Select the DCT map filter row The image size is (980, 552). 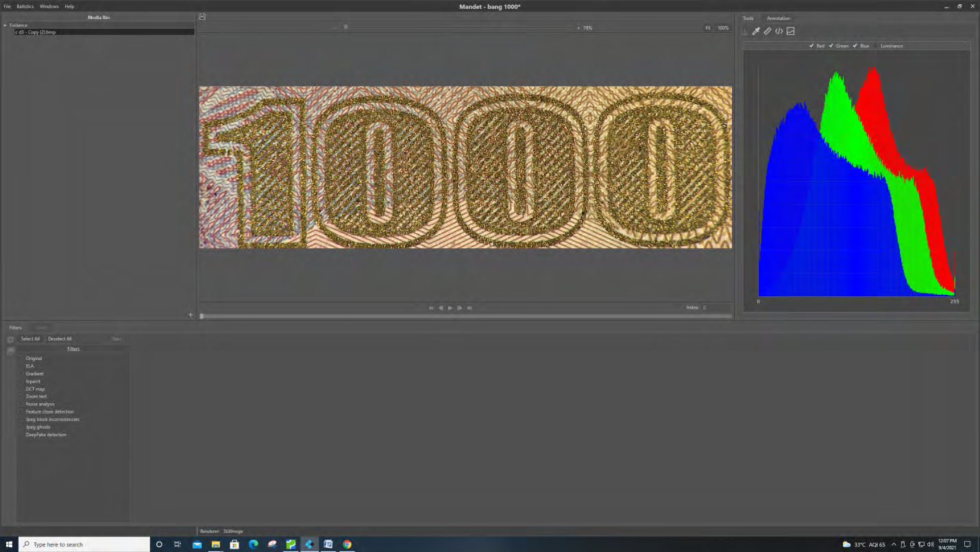coord(73,389)
